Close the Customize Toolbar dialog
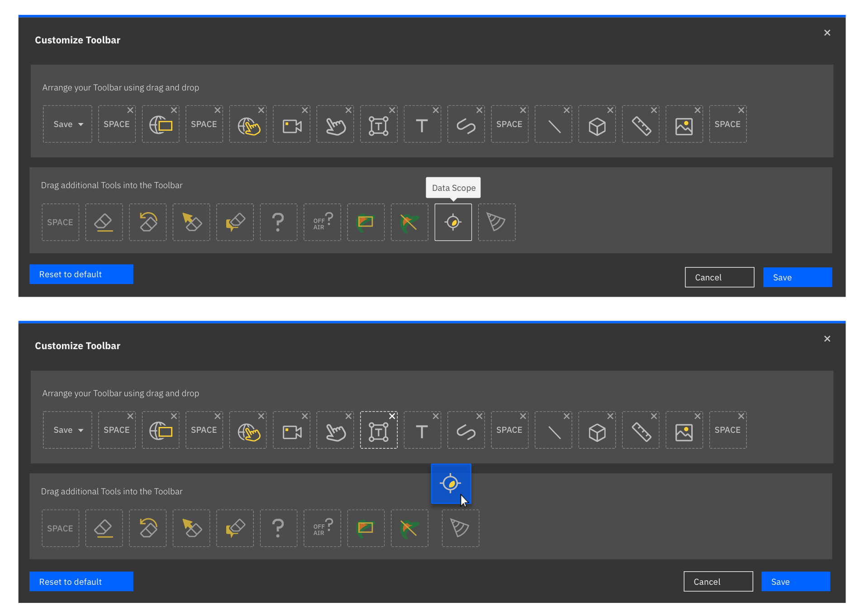This screenshot has width=865, height=616. pyautogui.click(x=827, y=32)
